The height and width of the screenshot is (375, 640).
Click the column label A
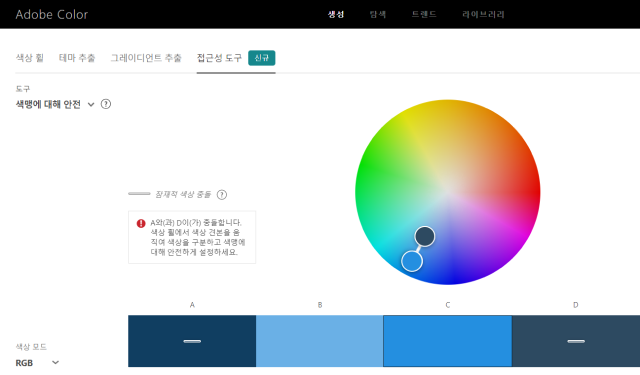(x=192, y=305)
